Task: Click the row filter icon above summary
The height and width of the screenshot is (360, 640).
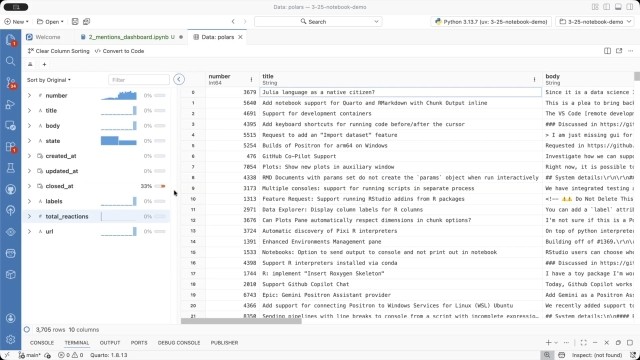Action: point(30,64)
